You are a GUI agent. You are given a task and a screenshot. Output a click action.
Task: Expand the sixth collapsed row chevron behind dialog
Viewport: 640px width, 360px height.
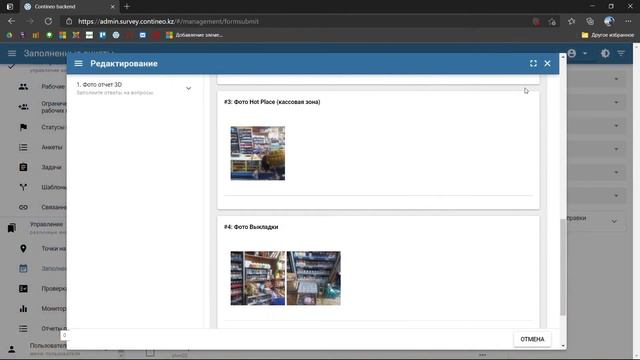(616, 196)
